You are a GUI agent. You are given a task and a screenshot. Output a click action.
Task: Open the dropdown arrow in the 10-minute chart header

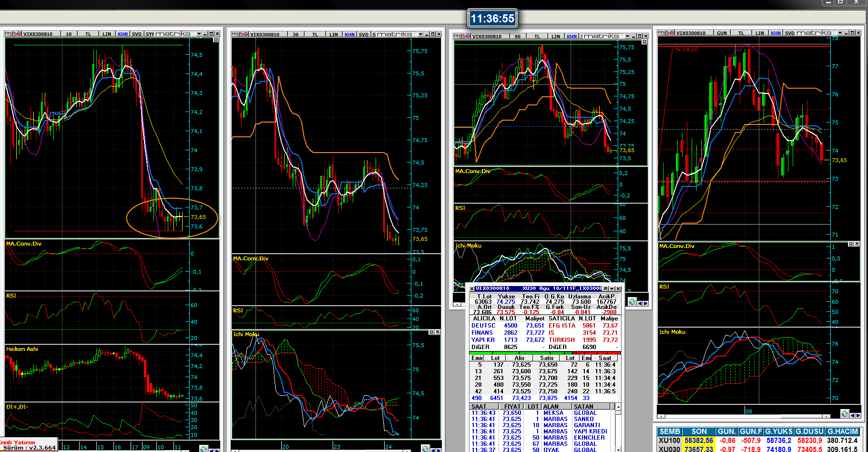coord(199,34)
